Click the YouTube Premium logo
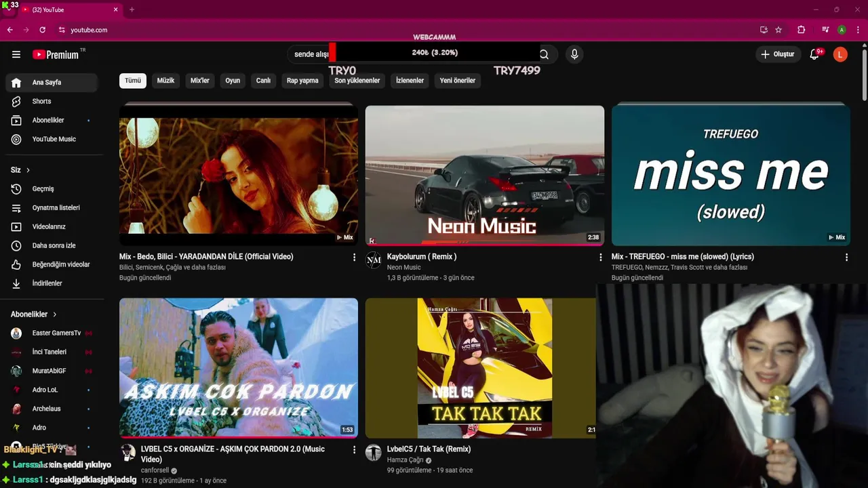 (x=57, y=54)
